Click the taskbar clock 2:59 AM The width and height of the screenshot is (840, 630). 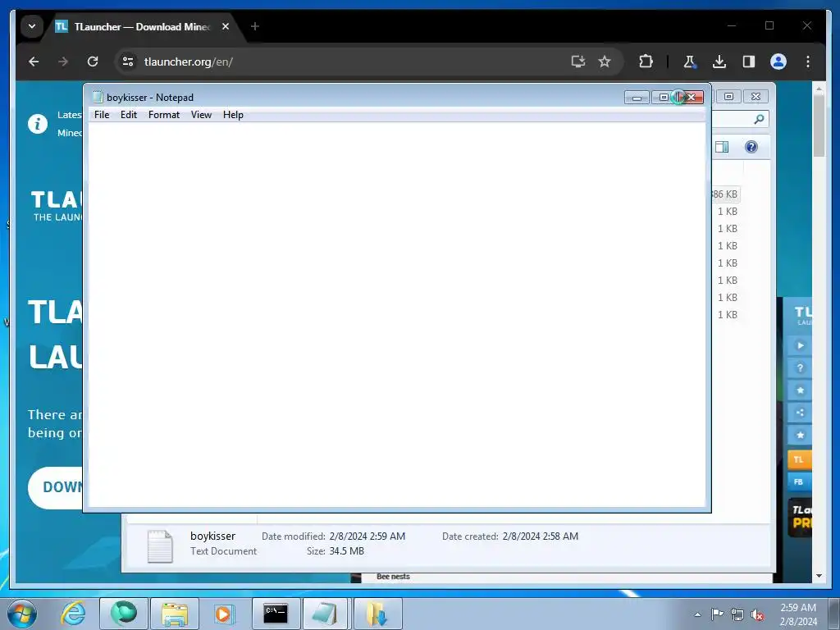tap(798, 608)
